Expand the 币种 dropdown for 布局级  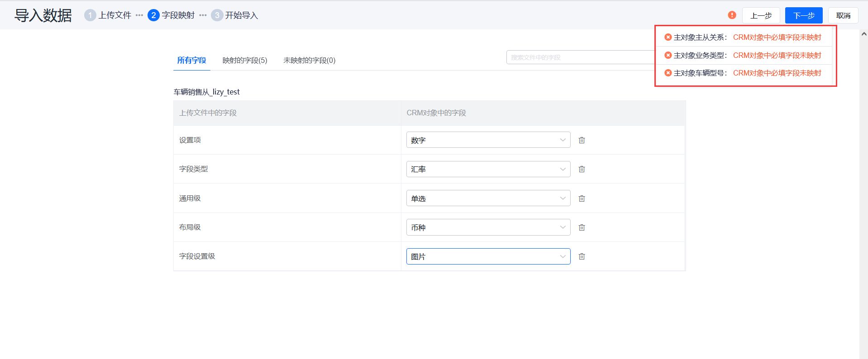pyautogui.click(x=488, y=227)
